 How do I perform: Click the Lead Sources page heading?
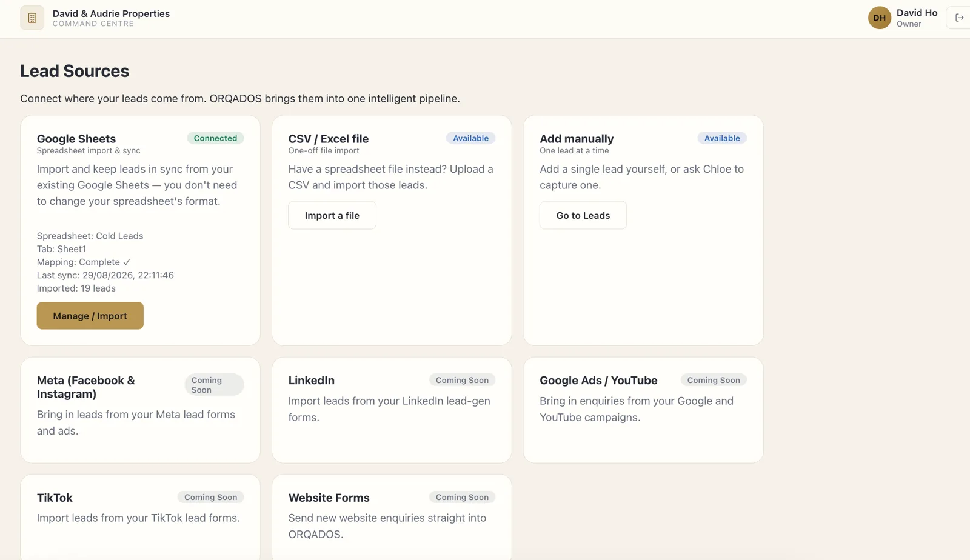[75, 71]
